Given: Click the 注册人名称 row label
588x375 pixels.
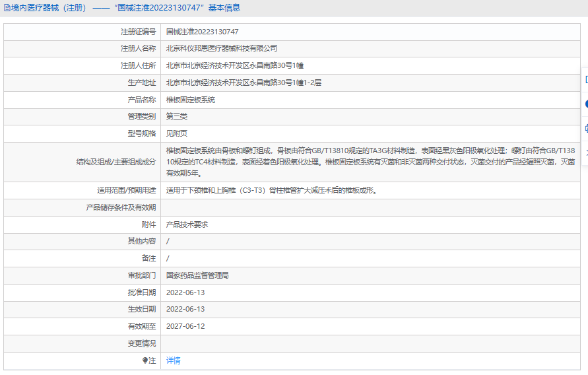Looking at the screenshot, I should pos(138,48).
